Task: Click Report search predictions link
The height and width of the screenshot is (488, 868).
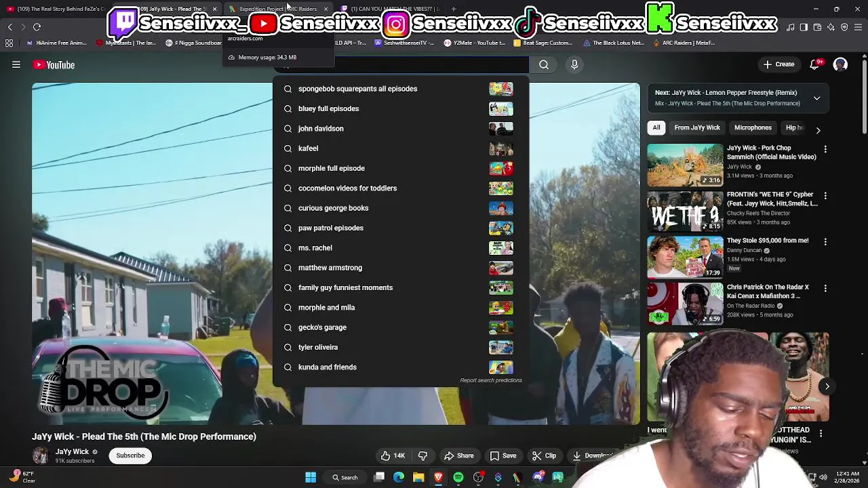Action: (491, 380)
